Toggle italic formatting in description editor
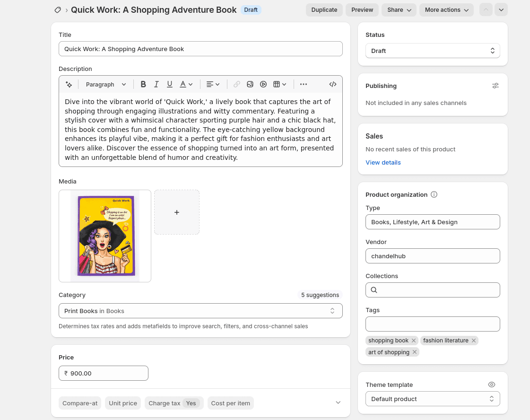 [156, 85]
